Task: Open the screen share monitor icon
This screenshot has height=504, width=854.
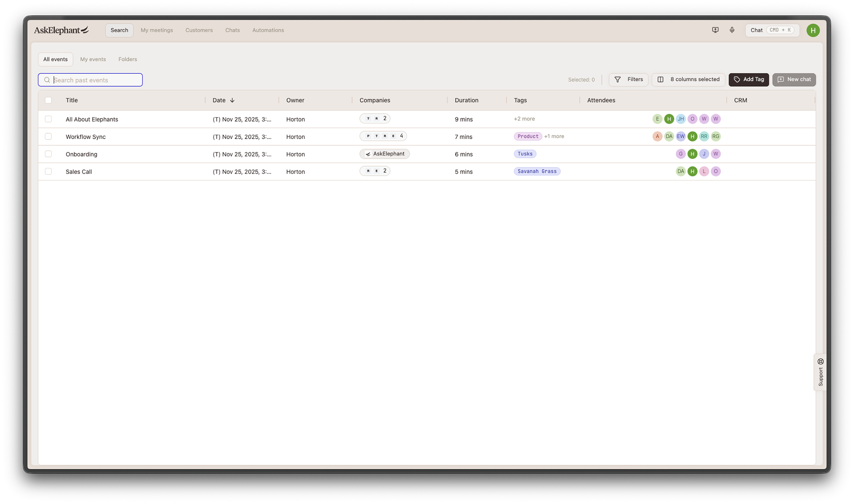Action: pos(715,30)
